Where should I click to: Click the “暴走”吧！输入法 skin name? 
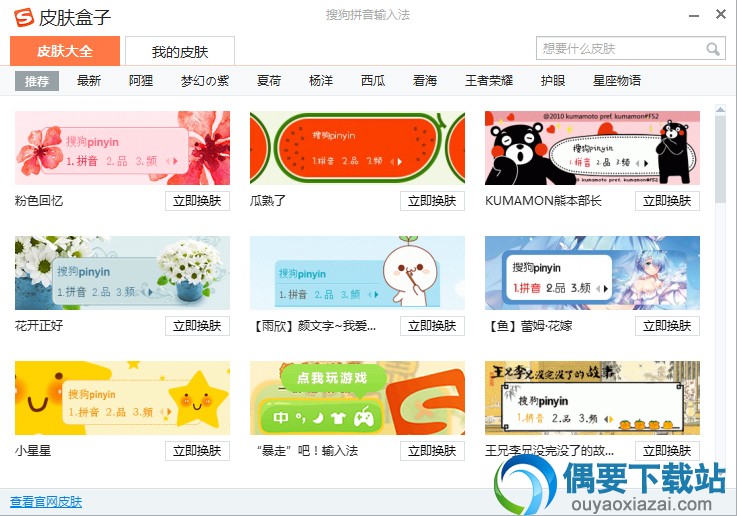click(307, 451)
